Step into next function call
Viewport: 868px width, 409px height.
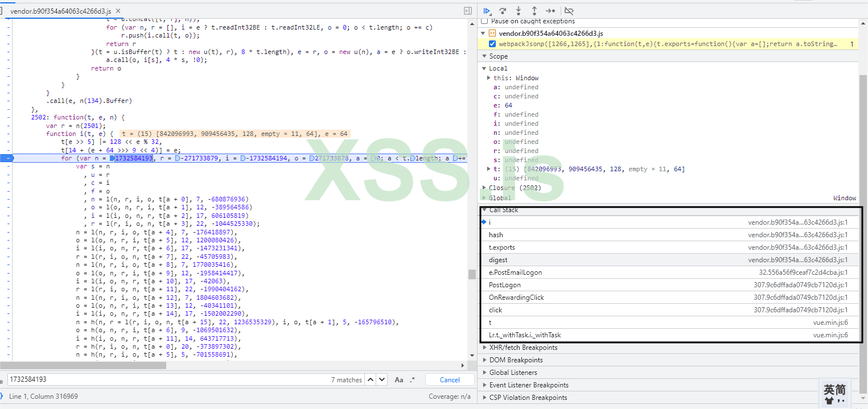[519, 11]
